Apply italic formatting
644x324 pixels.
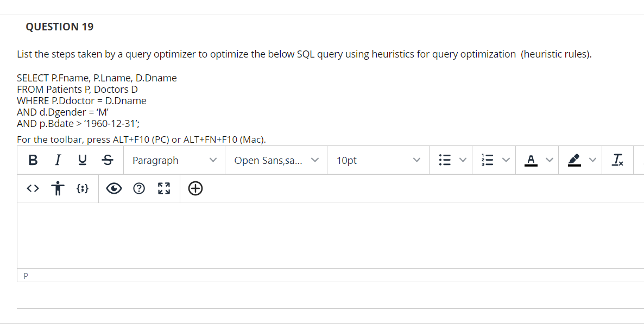pyautogui.click(x=58, y=160)
